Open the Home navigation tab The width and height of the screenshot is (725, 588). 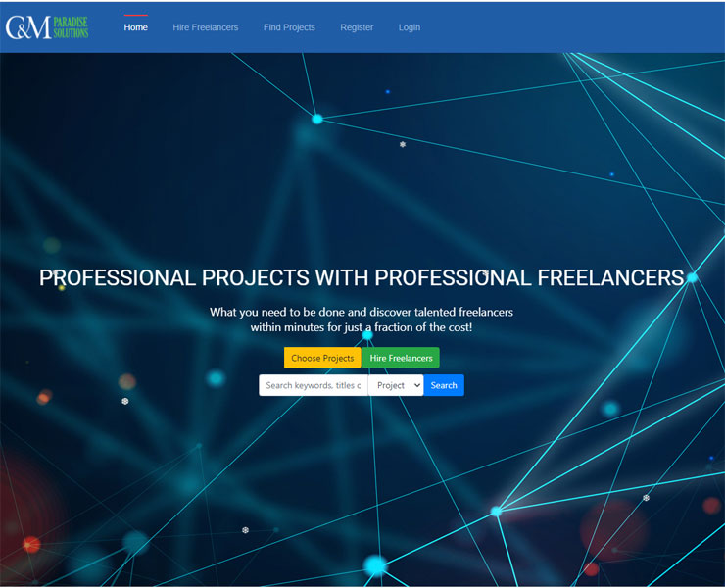(x=135, y=27)
